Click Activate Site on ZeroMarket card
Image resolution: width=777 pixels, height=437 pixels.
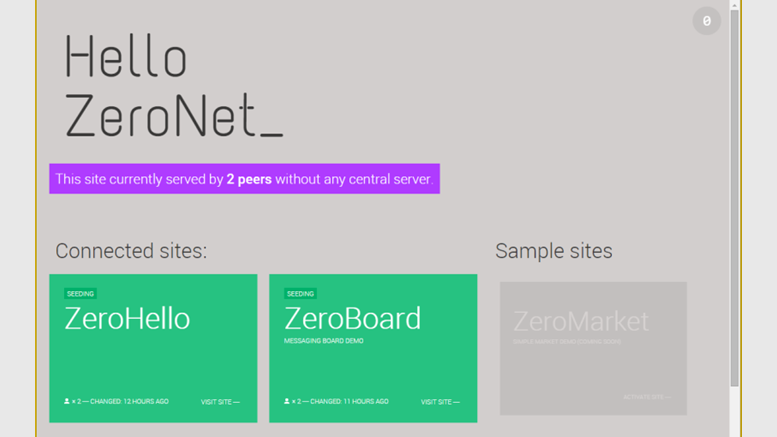(x=647, y=397)
